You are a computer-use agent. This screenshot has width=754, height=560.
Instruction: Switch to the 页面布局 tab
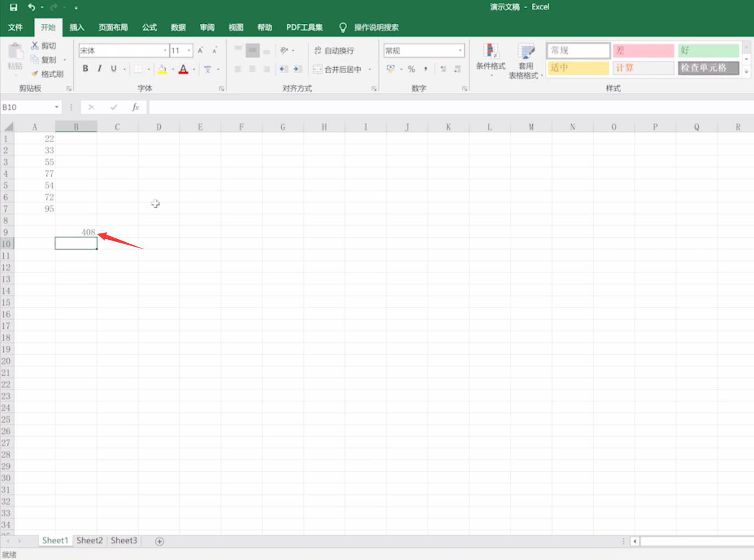pyautogui.click(x=113, y=27)
